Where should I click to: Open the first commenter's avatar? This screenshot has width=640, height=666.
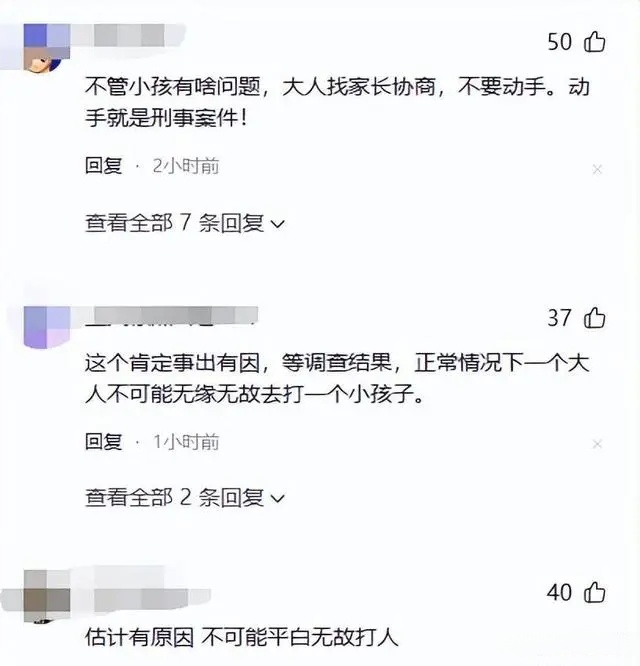47,48
